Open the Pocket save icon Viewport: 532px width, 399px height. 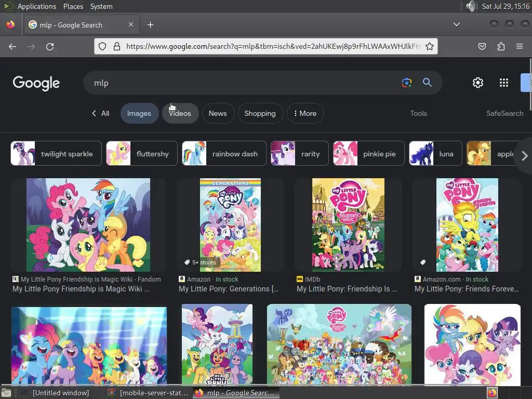click(x=482, y=46)
